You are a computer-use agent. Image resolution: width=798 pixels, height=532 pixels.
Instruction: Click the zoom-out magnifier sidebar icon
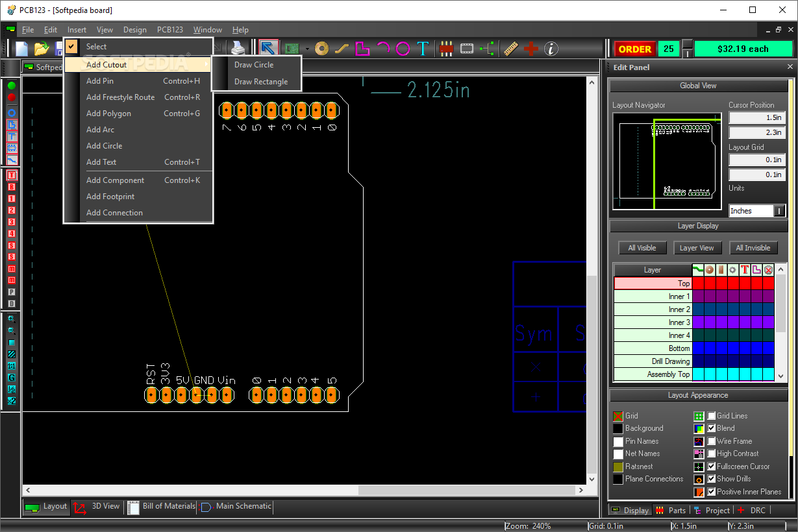pos(12,331)
